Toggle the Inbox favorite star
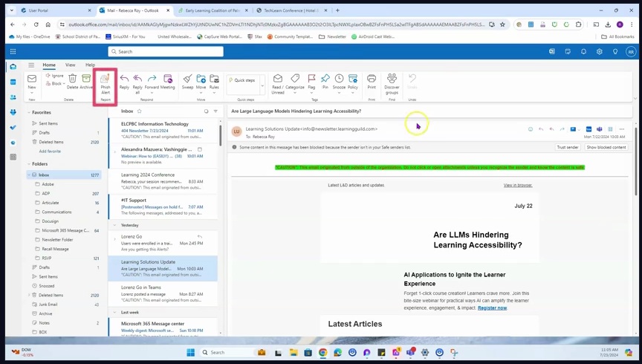Image resolution: width=642 pixels, height=364 pixels. 139,111
